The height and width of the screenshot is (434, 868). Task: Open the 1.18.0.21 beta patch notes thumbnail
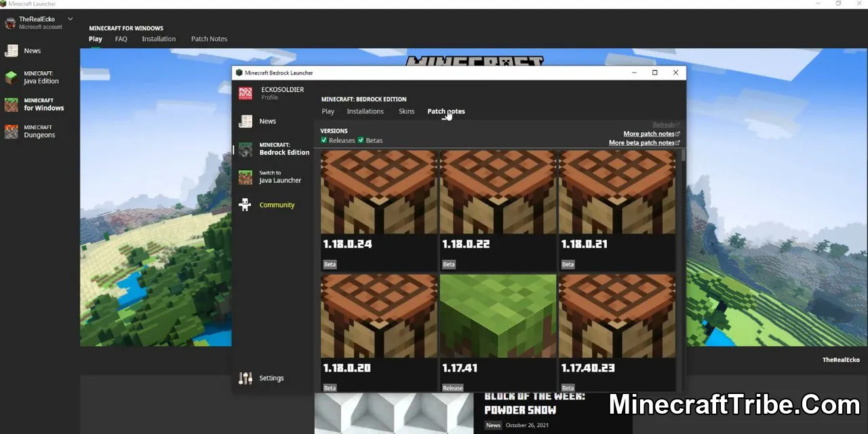coord(617,192)
